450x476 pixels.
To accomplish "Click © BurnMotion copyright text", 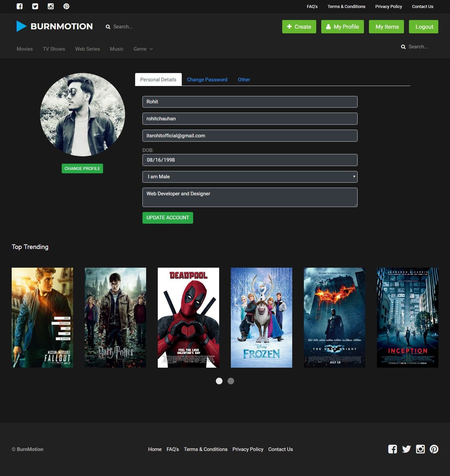I will pyautogui.click(x=28, y=449).
